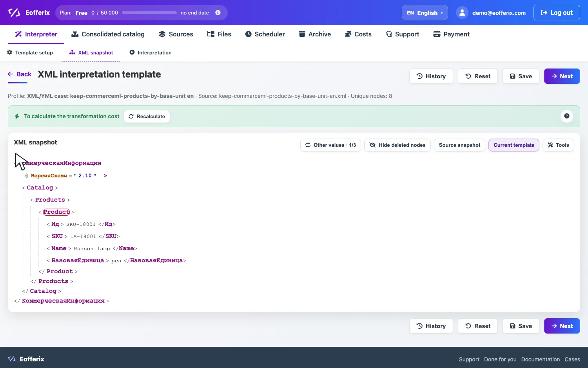
Task: Click the value pcs
Action: (116, 261)
